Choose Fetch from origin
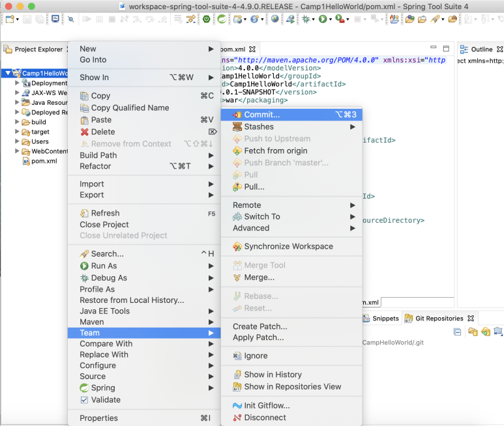The width and height of the screenshot is (504, 426). pos(291,151)
